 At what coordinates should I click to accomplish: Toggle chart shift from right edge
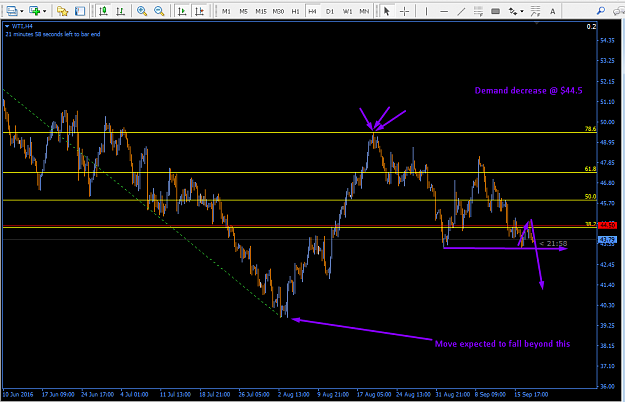tap(199, 11)
